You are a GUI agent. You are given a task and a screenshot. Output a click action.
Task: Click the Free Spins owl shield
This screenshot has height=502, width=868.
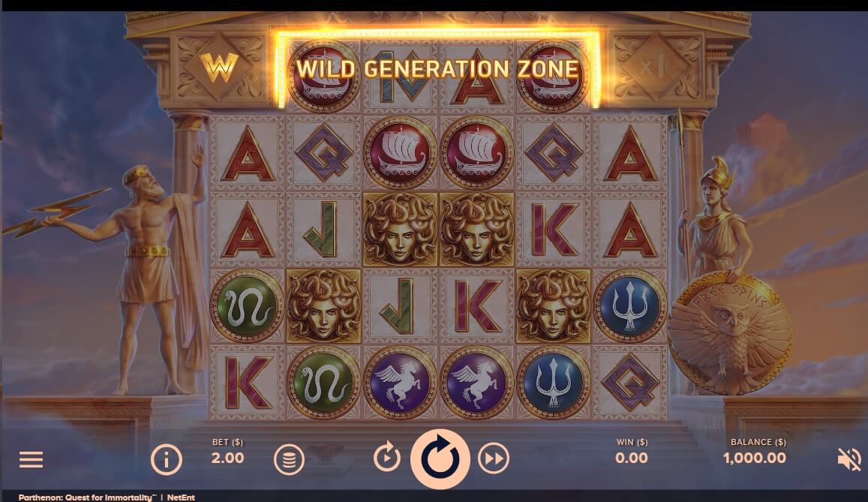(x=730, y=334)
